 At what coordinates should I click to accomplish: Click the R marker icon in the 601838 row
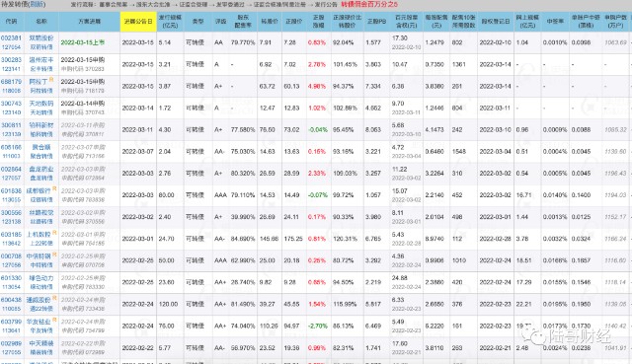click(54, 188)
